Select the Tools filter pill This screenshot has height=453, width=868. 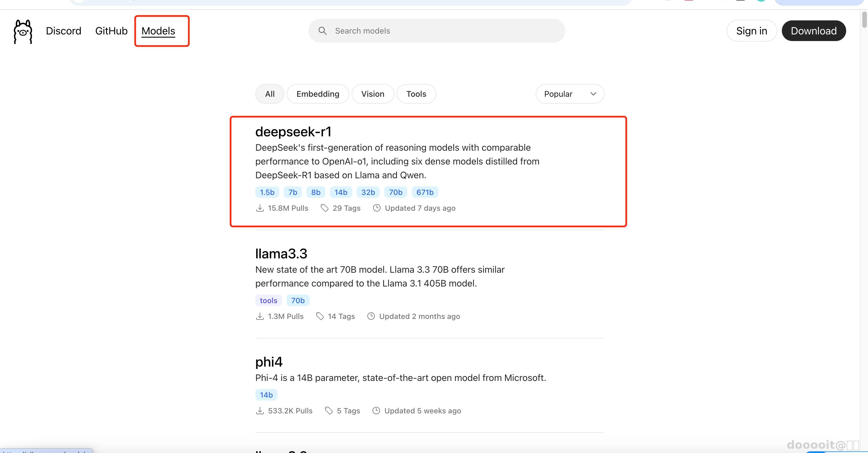pos(416,94)
